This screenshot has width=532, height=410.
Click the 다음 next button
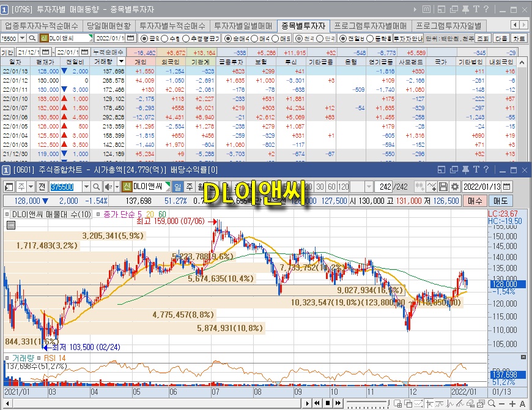pos(501,39)
